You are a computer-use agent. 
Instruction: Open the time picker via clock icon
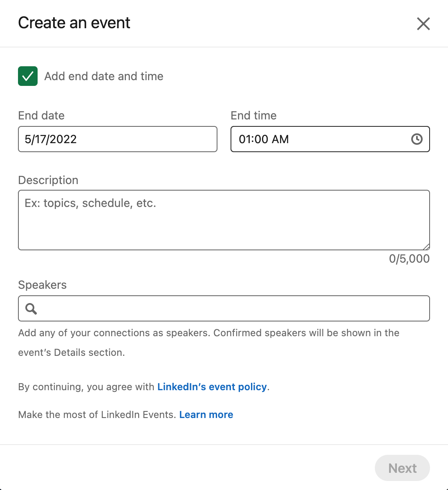coord(417,139)
